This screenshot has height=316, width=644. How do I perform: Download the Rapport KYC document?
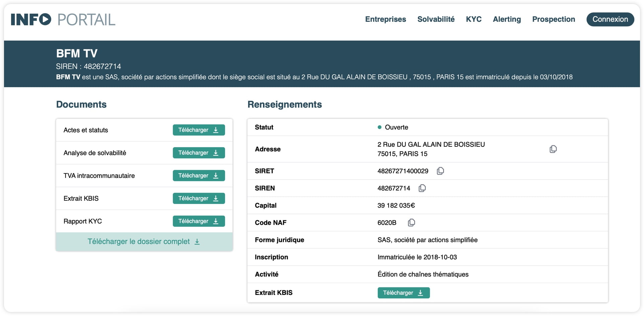click(x=199, y=221)
